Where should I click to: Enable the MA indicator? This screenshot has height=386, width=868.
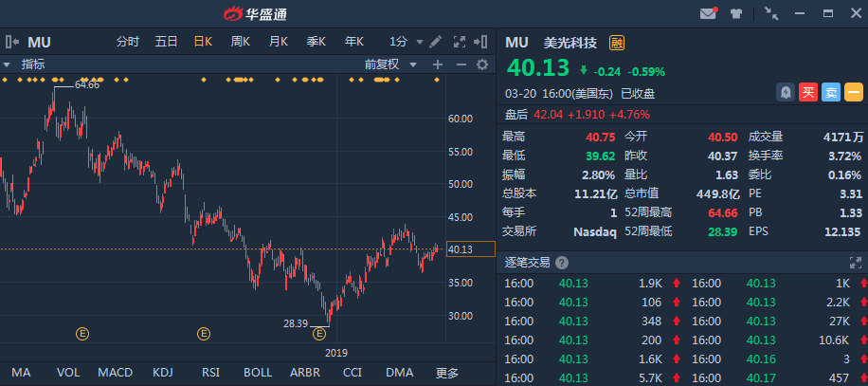point(21,373)
